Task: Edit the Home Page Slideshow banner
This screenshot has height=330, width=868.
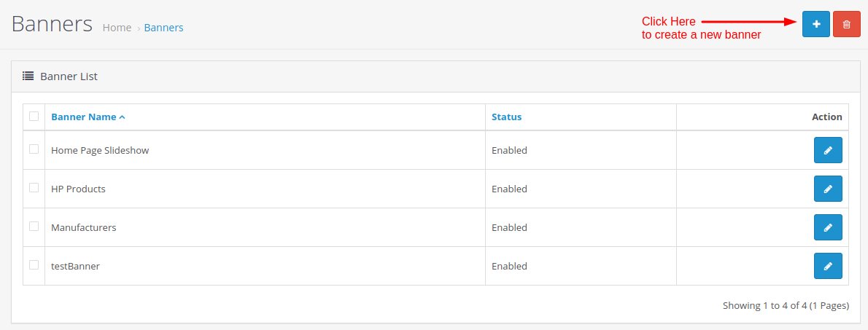Action: pos(828,150)
